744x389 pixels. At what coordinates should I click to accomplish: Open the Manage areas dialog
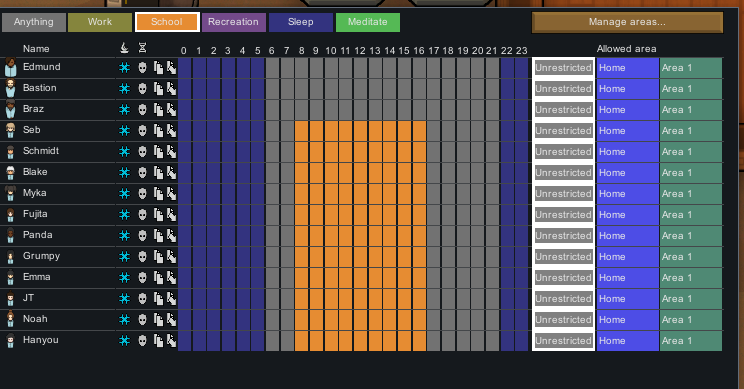coord(627,22)
